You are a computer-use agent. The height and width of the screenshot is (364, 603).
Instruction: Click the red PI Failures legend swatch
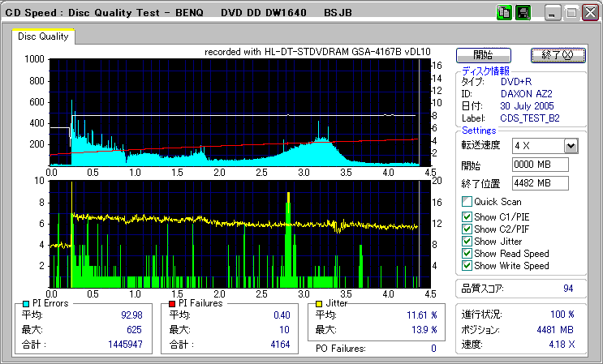coord(172,303)
